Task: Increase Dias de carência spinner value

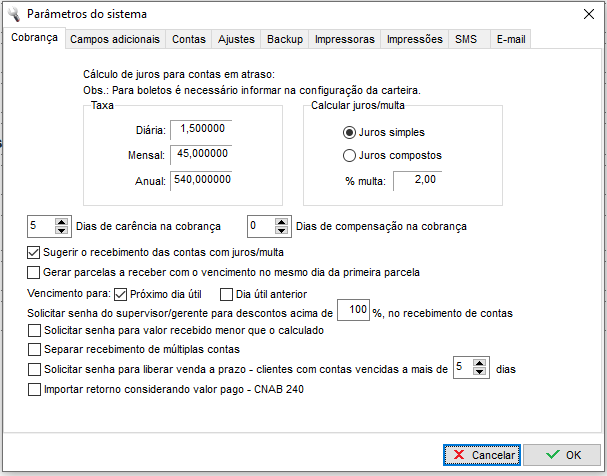Action: tap(62, 221)
